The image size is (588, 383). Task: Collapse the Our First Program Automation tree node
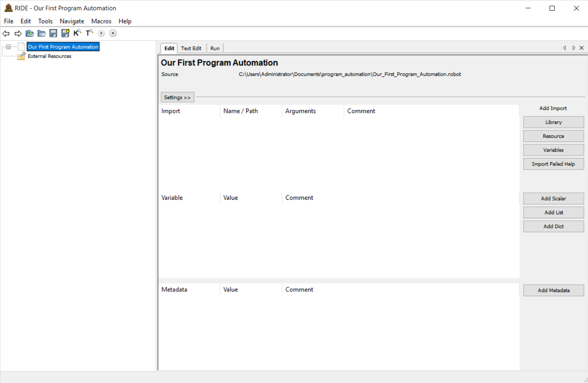[8, 47]
